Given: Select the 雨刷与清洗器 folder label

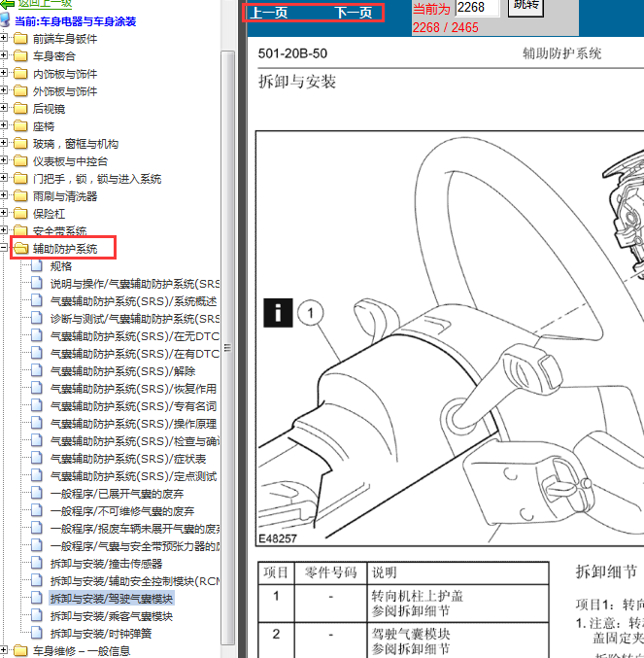Looking at the screenshot, I should (65, 196).
